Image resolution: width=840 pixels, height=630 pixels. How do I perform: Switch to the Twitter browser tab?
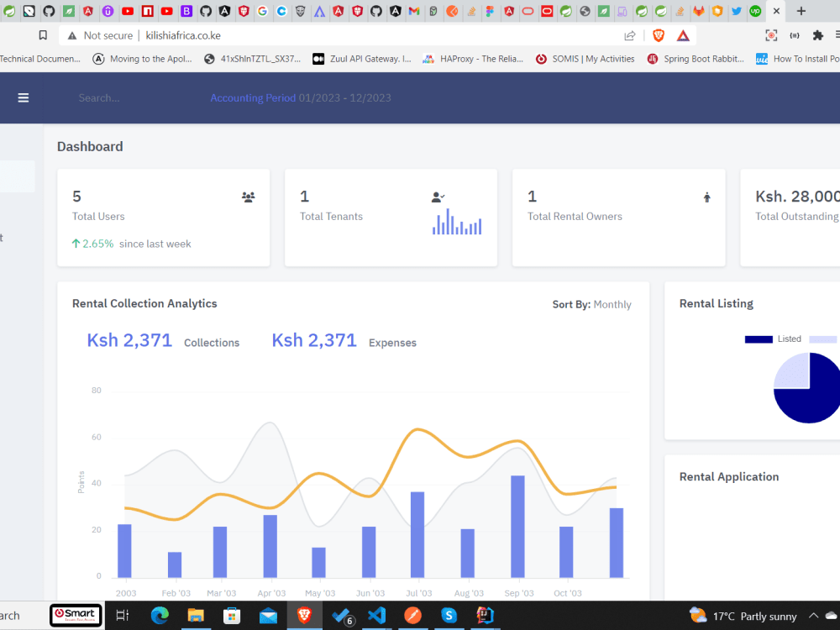pyautogui.click(x=737, y=11)
